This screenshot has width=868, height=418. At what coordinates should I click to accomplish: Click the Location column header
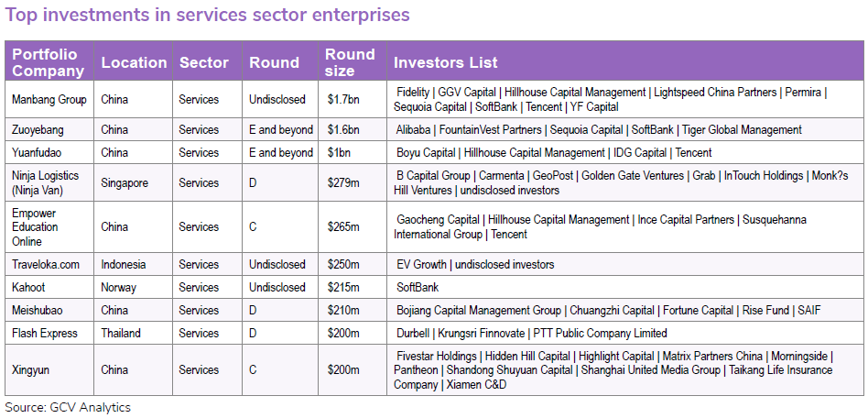[x=134, y=62]
